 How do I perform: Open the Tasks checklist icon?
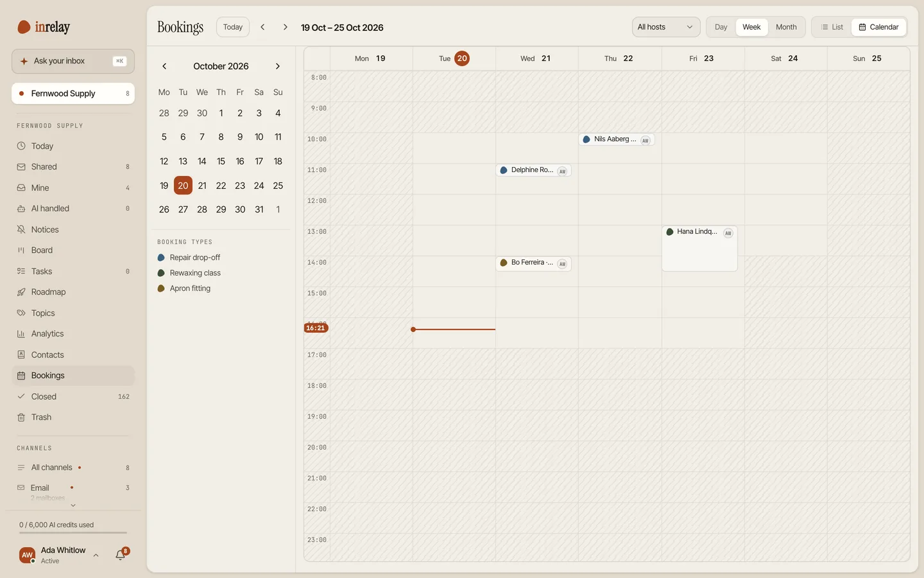[x=21, y=271]
